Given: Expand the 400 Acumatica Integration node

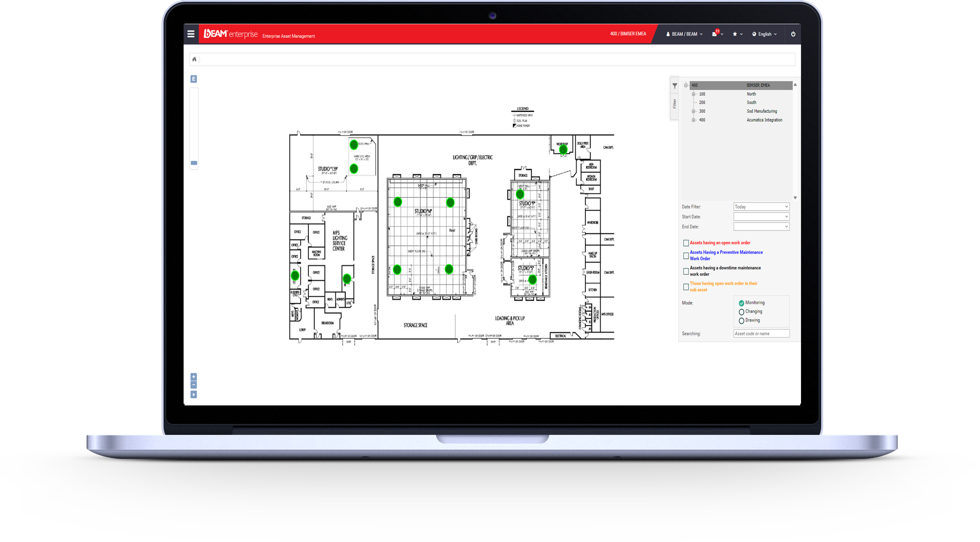Looking at the screenshot, I should pos(694,120).
